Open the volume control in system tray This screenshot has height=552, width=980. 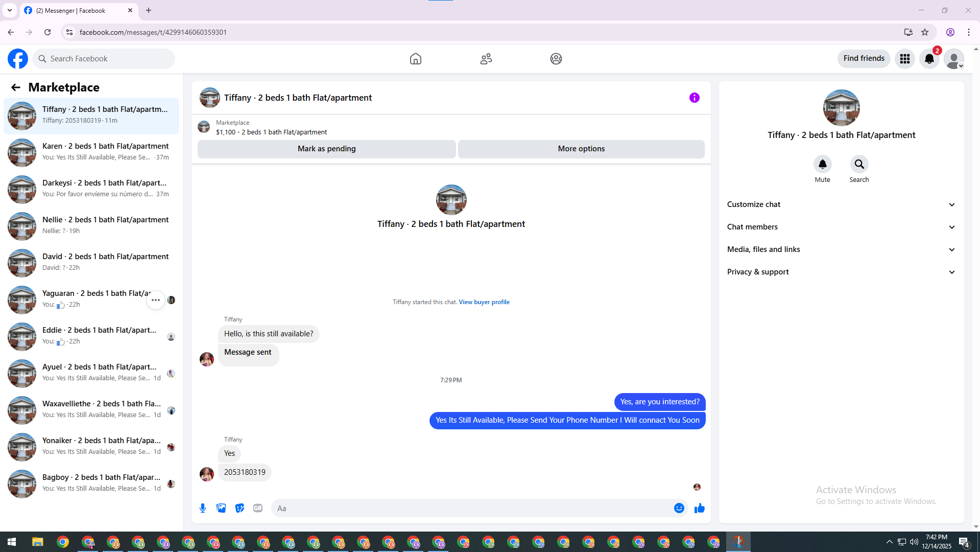pos(914,542)
